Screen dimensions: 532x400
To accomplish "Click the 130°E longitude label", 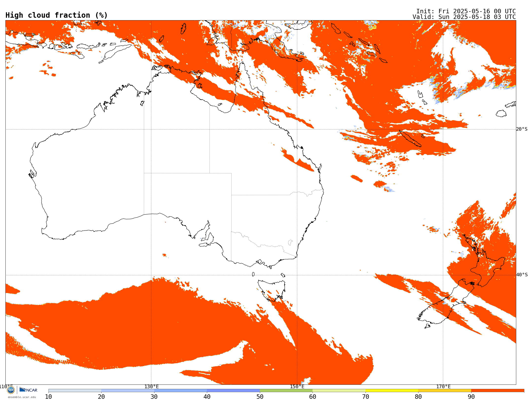I will tap(151, 386).
